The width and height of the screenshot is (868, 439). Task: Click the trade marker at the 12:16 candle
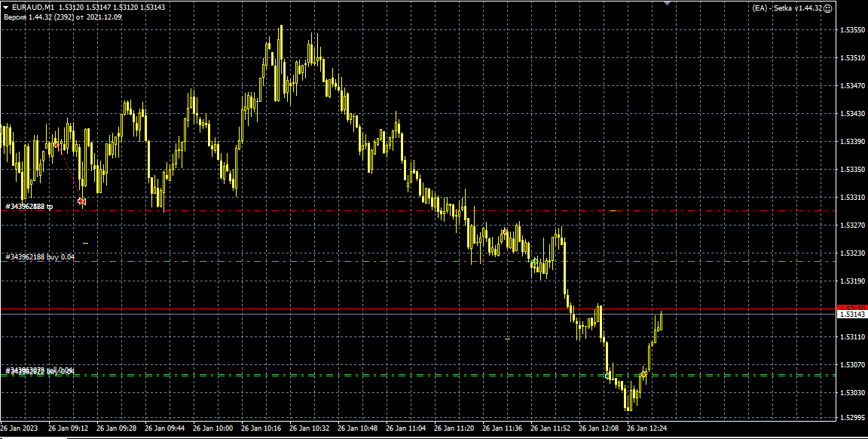tap(608, 376)
